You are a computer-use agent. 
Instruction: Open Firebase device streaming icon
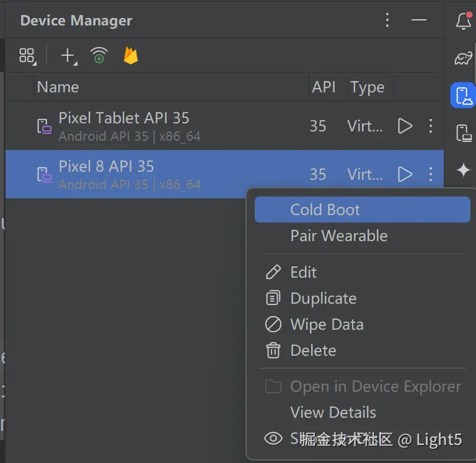(x=131, y=56)
